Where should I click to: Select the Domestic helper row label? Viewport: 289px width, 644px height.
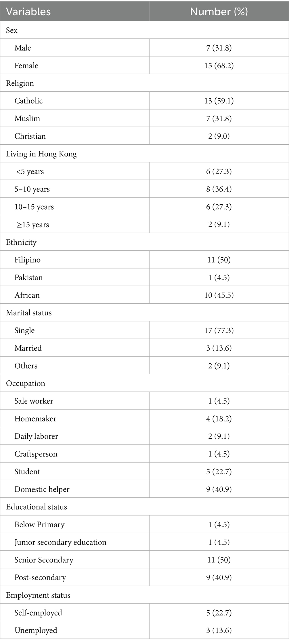click(42, 489)
